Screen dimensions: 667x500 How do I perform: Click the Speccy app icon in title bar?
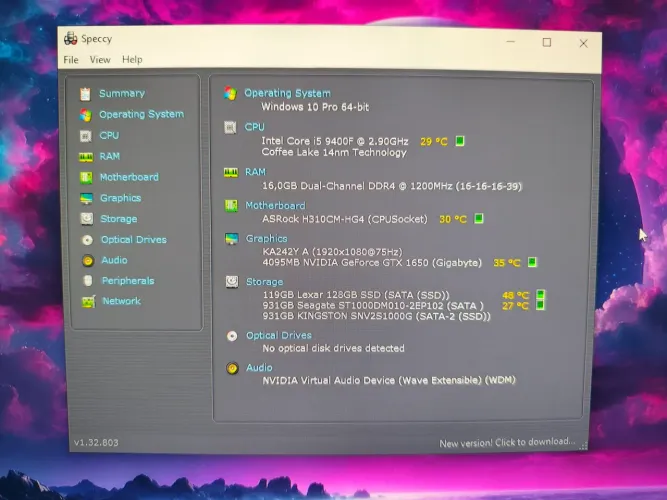71,39
